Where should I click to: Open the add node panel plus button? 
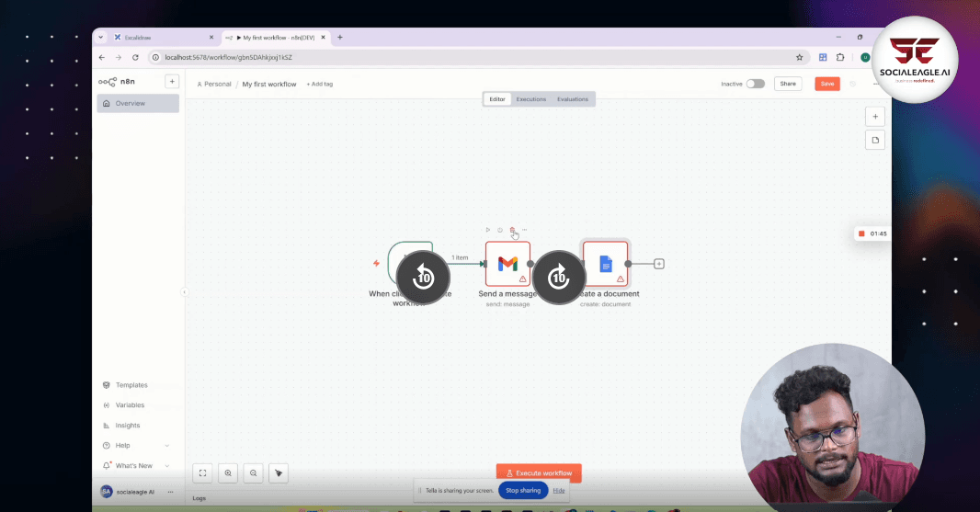coord(875,116)
